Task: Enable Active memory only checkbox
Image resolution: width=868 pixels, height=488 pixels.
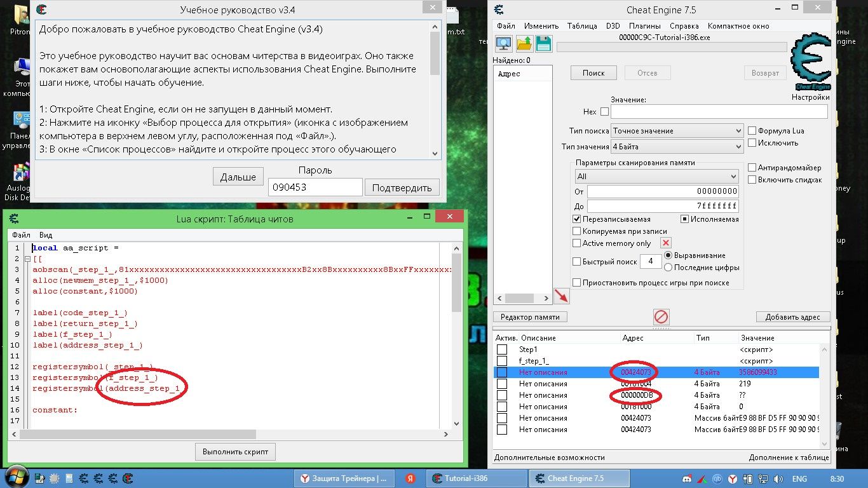Action: coord(577,243)
